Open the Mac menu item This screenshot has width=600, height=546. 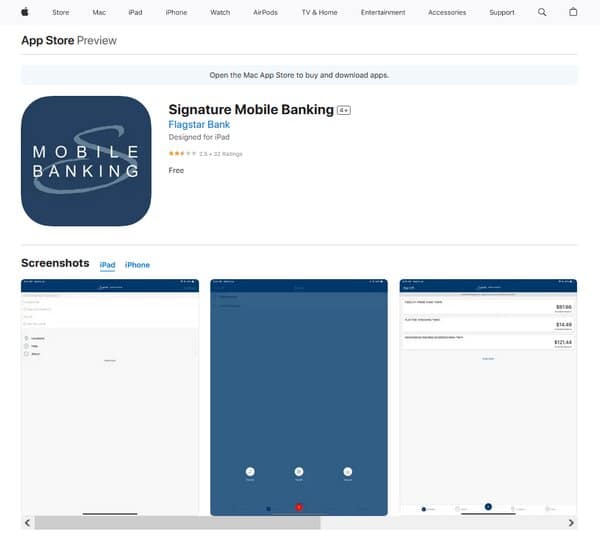(x=99, y=12)
